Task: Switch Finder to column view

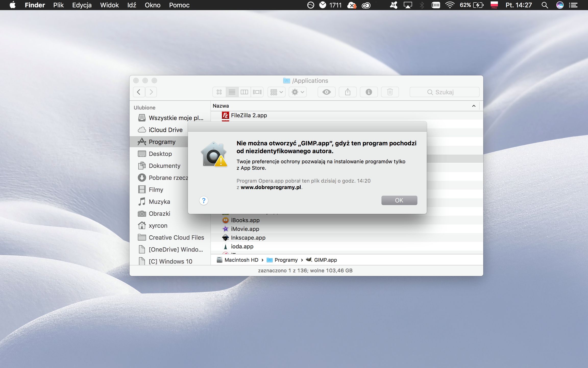Action: 244,92
